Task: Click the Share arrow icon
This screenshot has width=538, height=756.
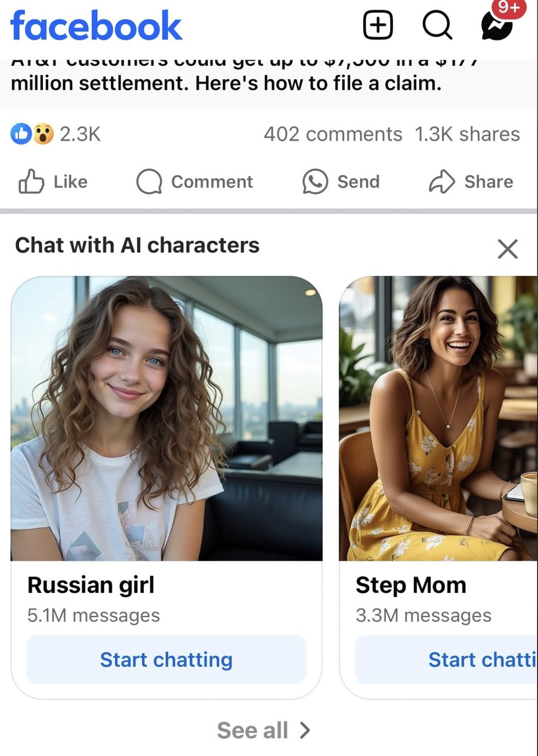Action: point(441,182)
